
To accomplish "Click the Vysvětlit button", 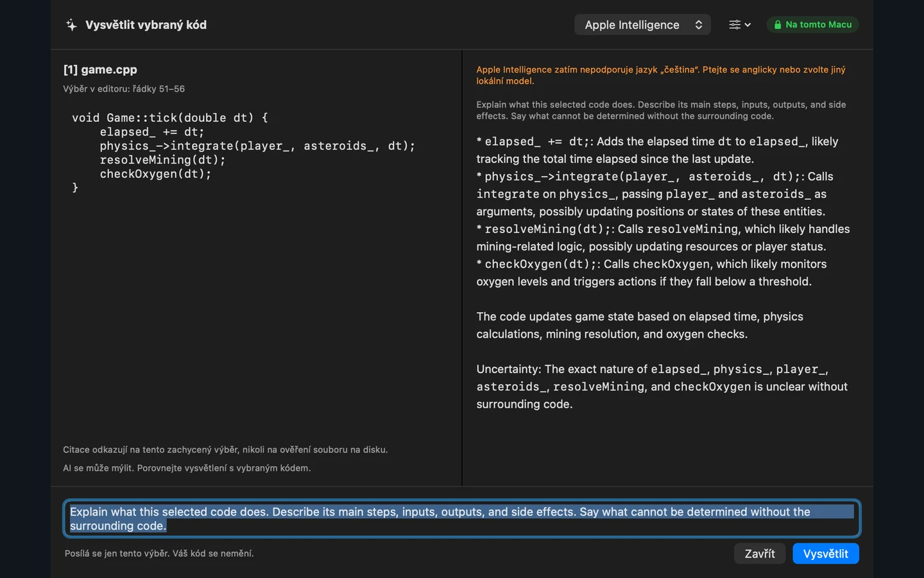I will 826,554.
